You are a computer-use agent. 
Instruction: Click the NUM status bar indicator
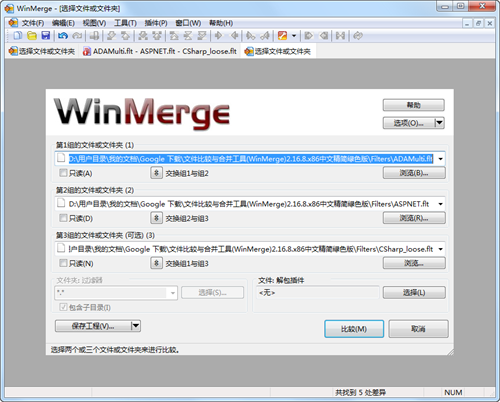click(453, 392)
